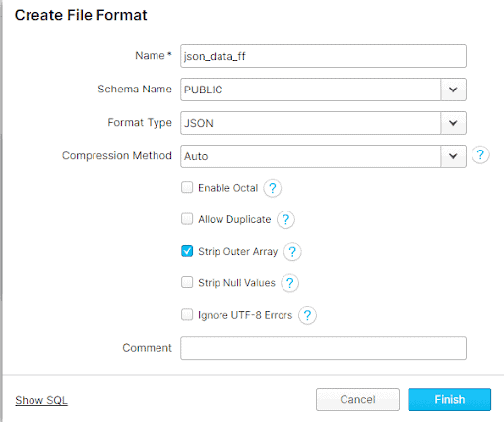
Task: Cancel the file format dialog
Action: pyautogui.click(x=357, y=399)
